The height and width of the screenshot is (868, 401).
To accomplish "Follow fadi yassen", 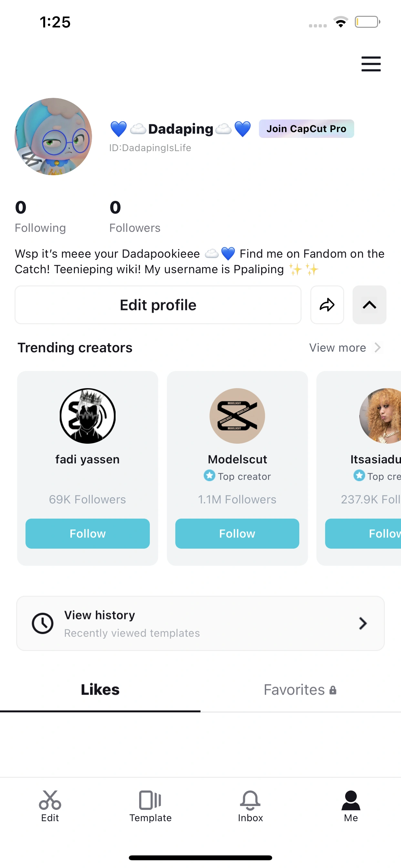I will pos(87,534).
